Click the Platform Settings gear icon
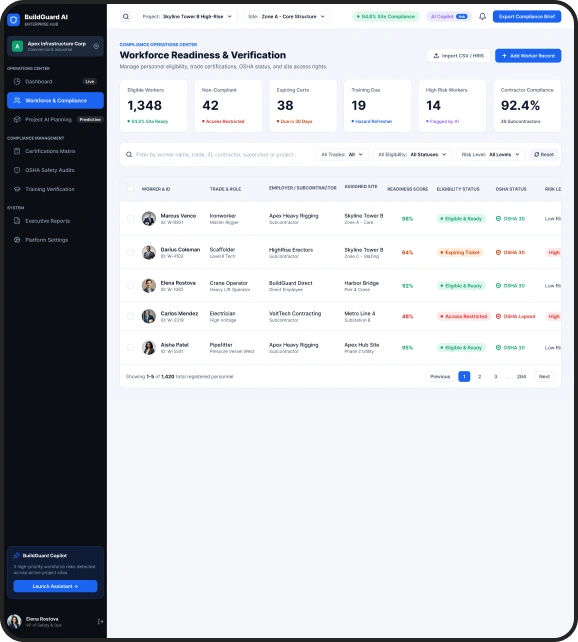Screen dimensions: 578x642 point(17,240)
